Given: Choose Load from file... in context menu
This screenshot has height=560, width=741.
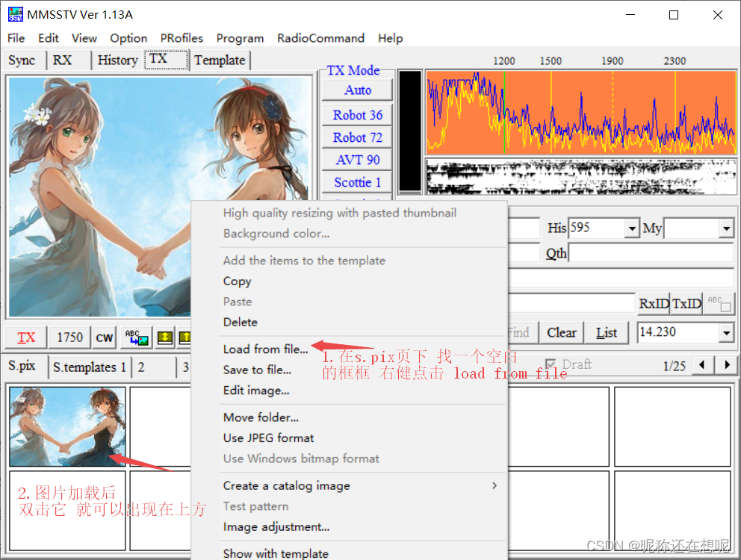Looking at the screenshot, I should (x=266, y=349).
